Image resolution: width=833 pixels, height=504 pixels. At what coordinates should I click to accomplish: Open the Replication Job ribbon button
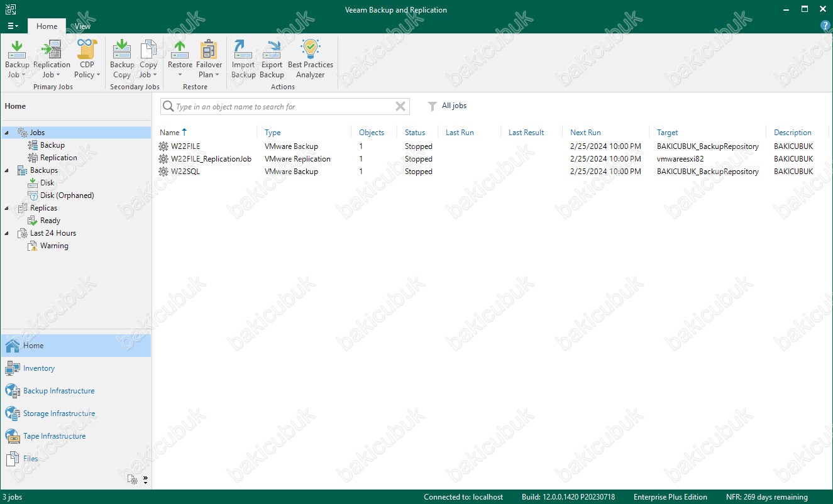click(x=52, y=58)
